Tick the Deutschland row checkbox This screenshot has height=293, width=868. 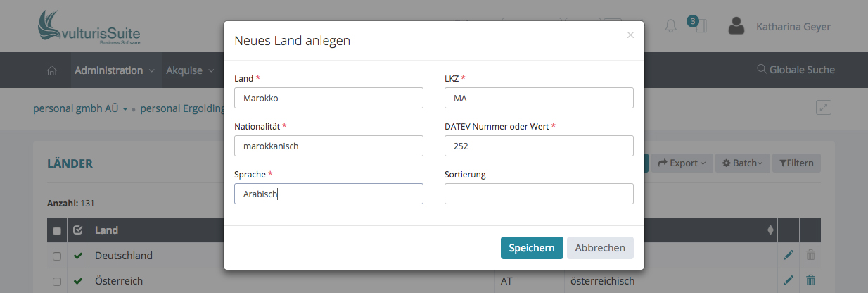pos(57,256)
